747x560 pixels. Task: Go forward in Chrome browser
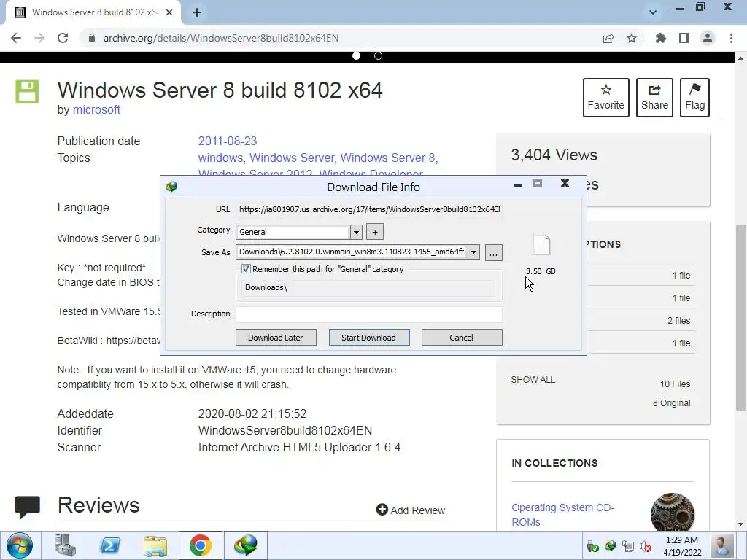(x=39, y=38)
